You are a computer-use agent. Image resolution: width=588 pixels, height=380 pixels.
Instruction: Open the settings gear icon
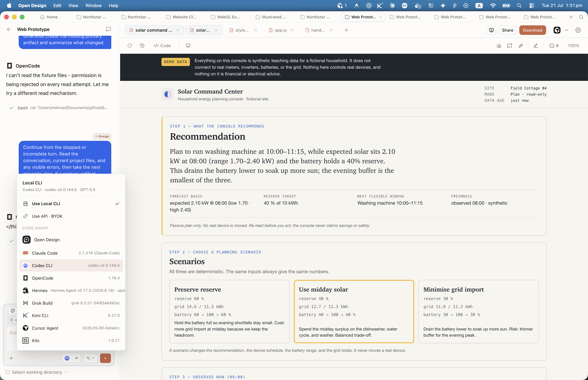(x=578, y=30)
